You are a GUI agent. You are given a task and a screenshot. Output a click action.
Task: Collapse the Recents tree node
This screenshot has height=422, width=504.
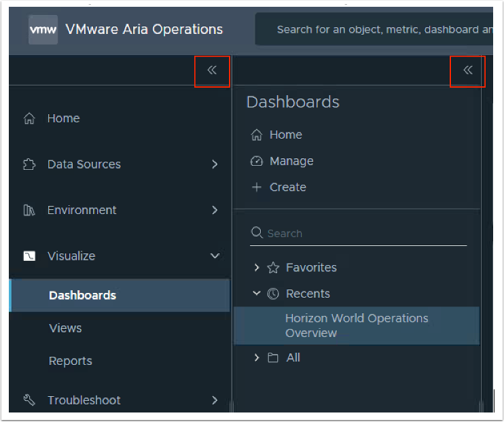click(257, 294)
